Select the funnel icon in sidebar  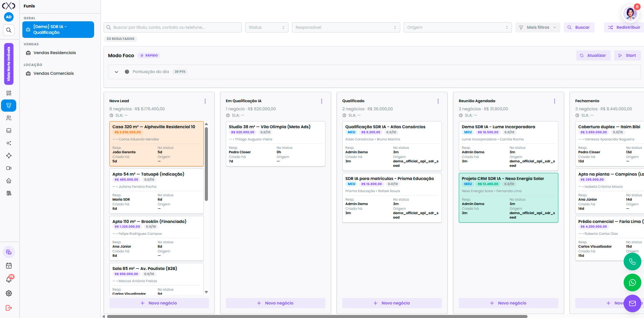coord(9,106)
